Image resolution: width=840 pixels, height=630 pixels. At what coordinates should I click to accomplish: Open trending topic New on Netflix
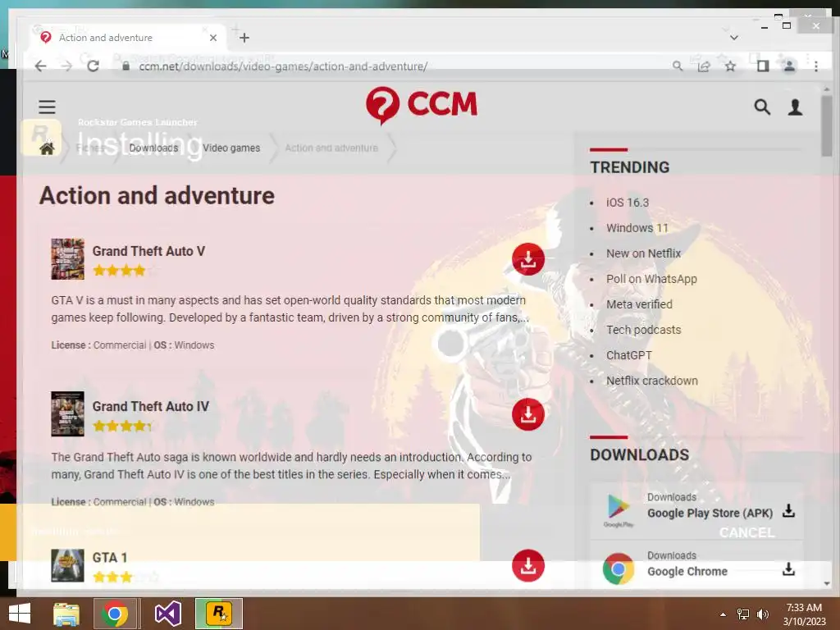pyautogui.click(x=643, y=253)
